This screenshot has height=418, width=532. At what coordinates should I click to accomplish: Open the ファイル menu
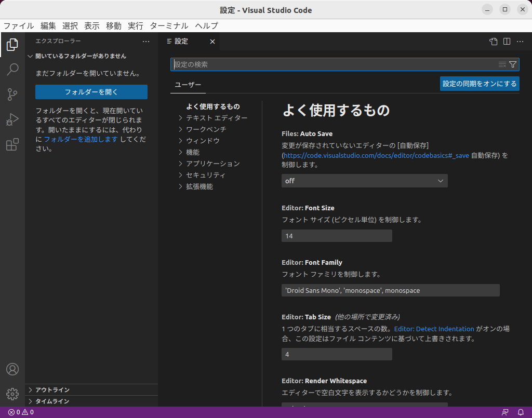pyautogui.click(x=19, y=26)
